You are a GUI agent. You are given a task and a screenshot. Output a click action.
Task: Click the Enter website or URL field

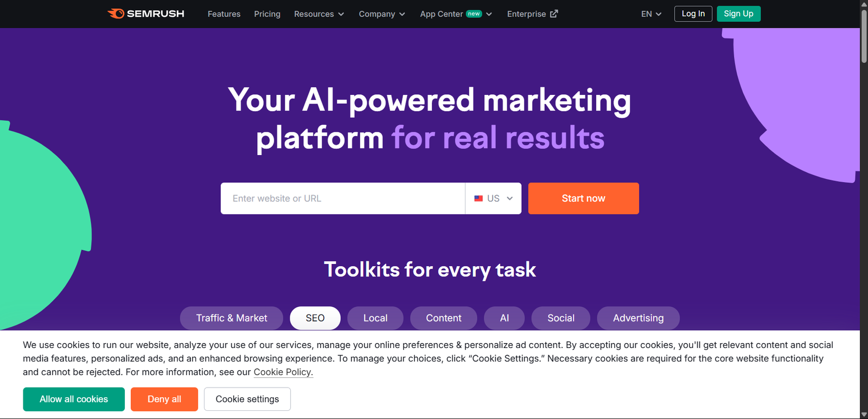pos(342,198)
